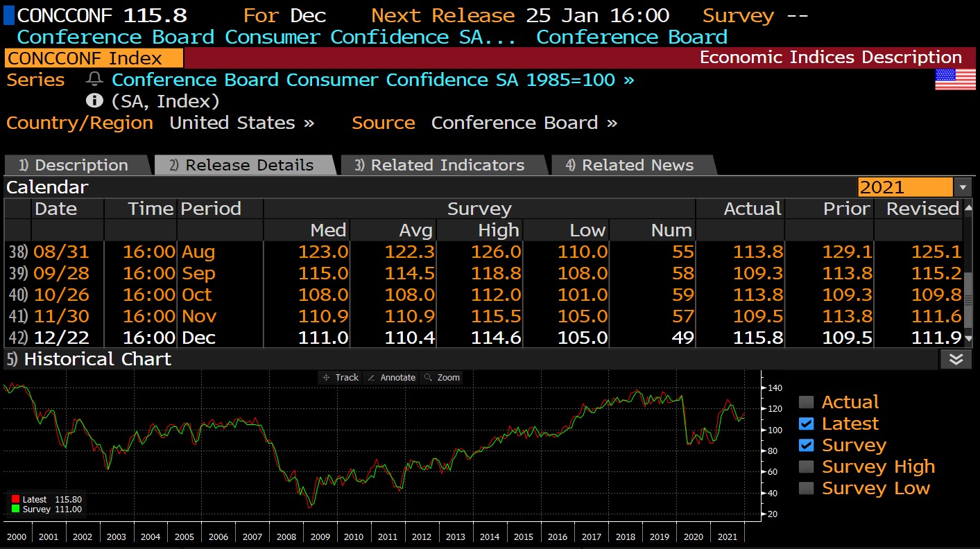Select the Annotate pencil tool on chart

pos(391,377)
